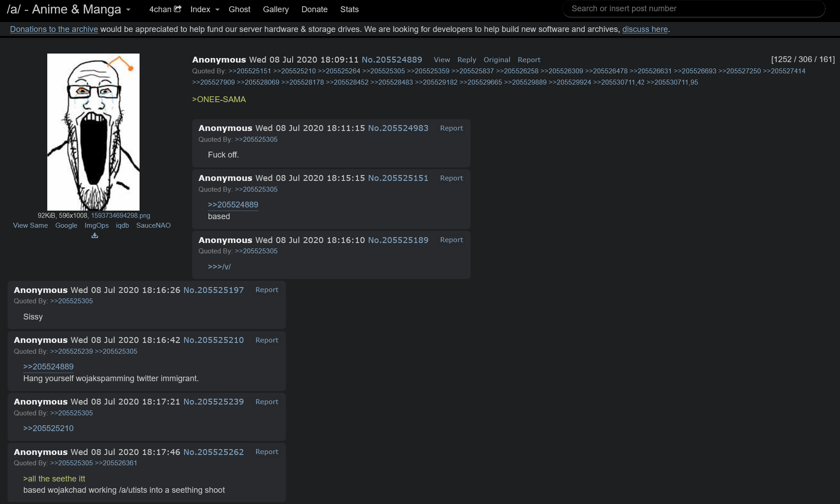Screen dimensions: 840x504
Task: Open post number No.205525189
Action: pyautogui.click(x=398, y=240)
